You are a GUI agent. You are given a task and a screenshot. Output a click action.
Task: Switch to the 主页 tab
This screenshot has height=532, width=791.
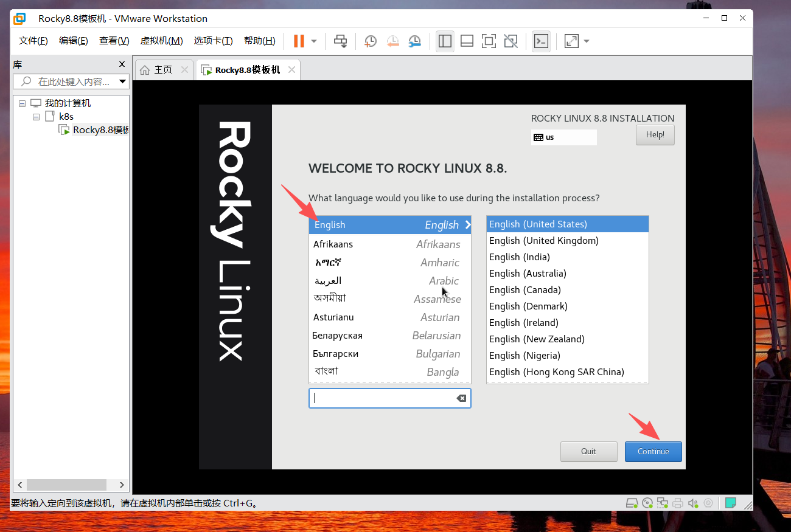pyautogui.click(x=163, y=70)
